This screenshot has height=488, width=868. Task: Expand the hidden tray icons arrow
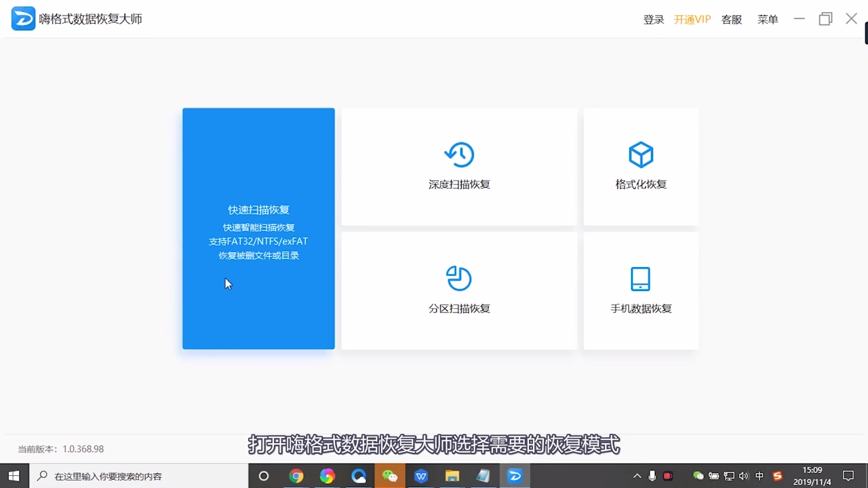(x=637, y=476)
